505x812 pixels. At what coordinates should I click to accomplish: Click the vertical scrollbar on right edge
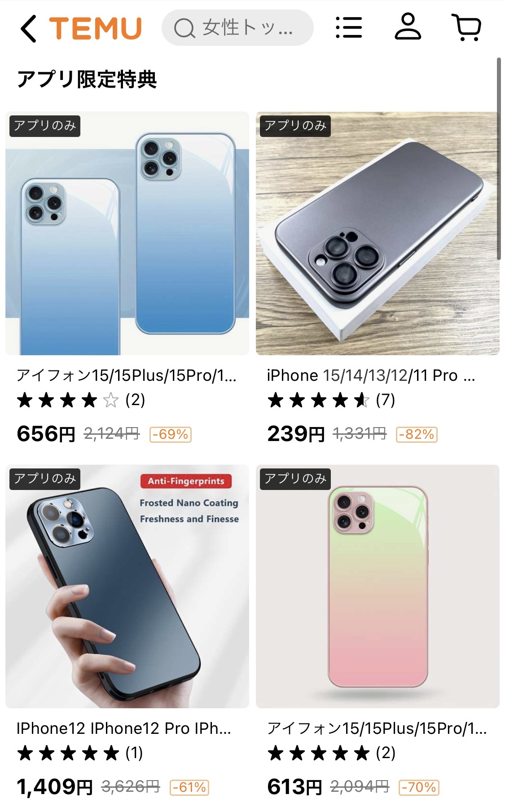(498, 158)
